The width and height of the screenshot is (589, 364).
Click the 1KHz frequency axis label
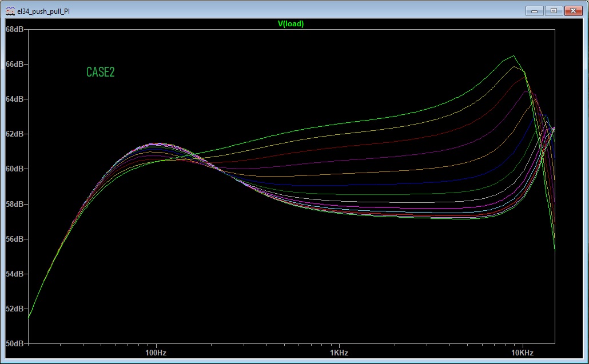339,353
